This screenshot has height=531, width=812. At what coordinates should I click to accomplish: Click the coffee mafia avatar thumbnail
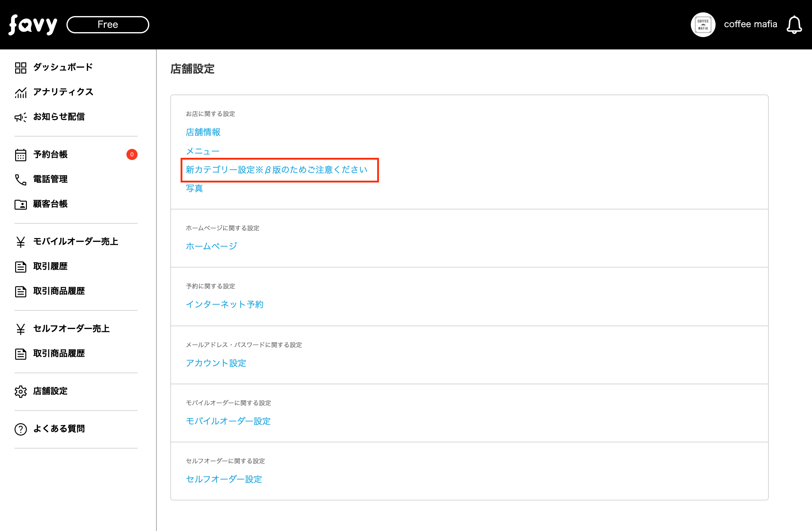(703, 24)
